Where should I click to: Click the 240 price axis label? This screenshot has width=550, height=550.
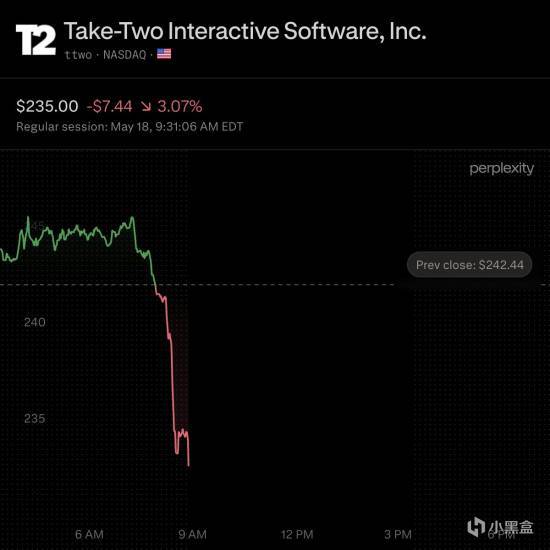(35, 322)
